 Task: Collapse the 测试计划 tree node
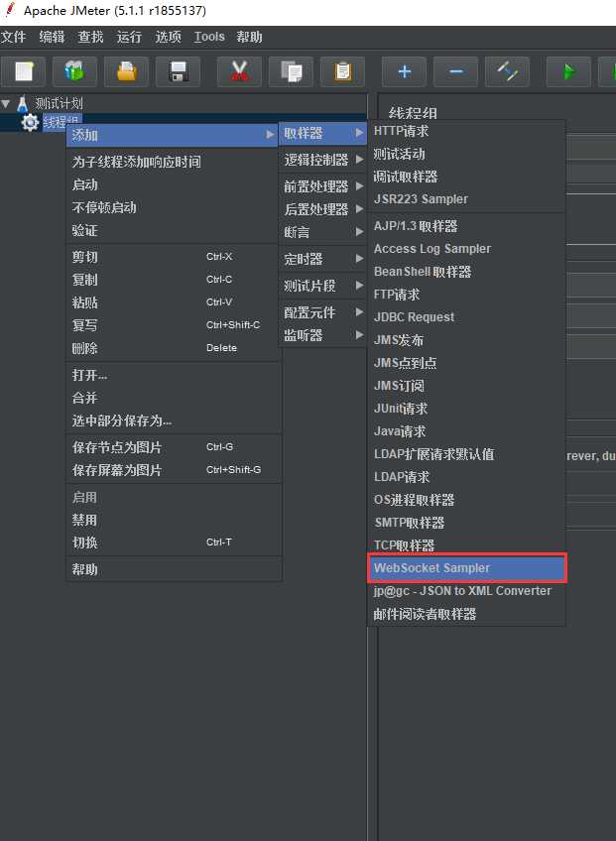click(x=6, y=102)
